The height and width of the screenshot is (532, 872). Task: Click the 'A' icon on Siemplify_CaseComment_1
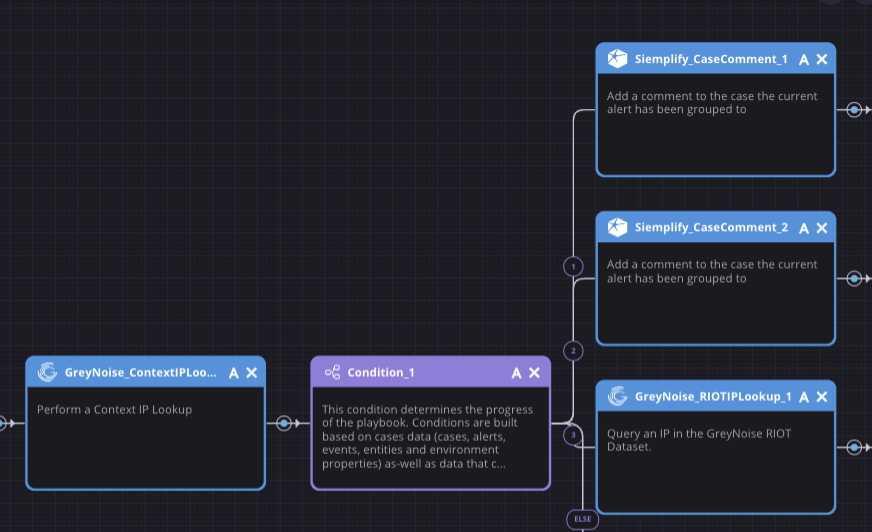(804, 59)
